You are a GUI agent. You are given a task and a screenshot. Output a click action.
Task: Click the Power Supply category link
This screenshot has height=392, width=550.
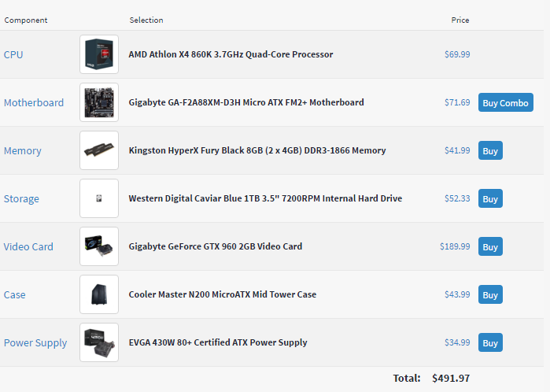pyautogui.click(x=35, y=342)
